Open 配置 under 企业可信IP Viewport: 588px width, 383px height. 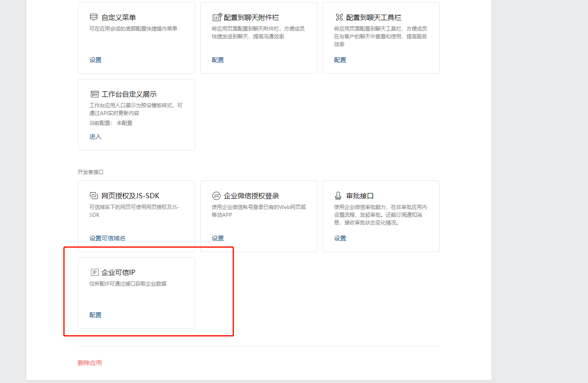pyautogui.click(x=96, y=315)
